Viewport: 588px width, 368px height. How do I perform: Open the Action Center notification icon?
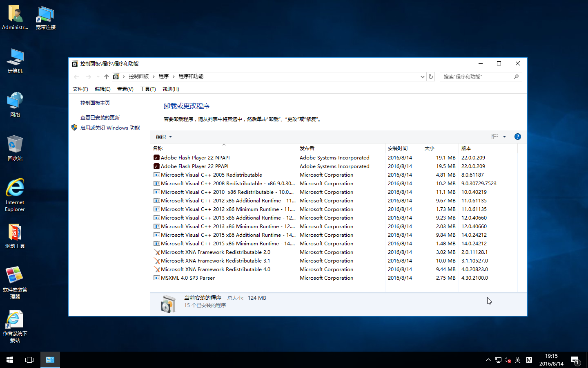pos(575,360)
